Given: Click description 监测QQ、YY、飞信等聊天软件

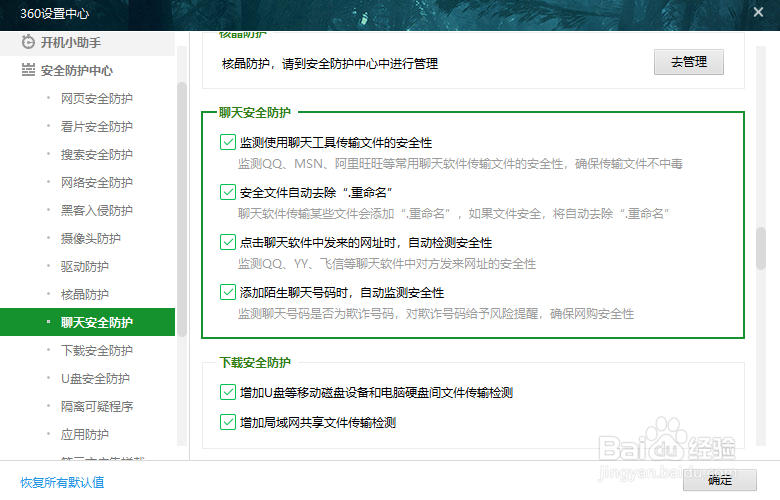Looking at the screenshot, I should click(x=387, y=263).
